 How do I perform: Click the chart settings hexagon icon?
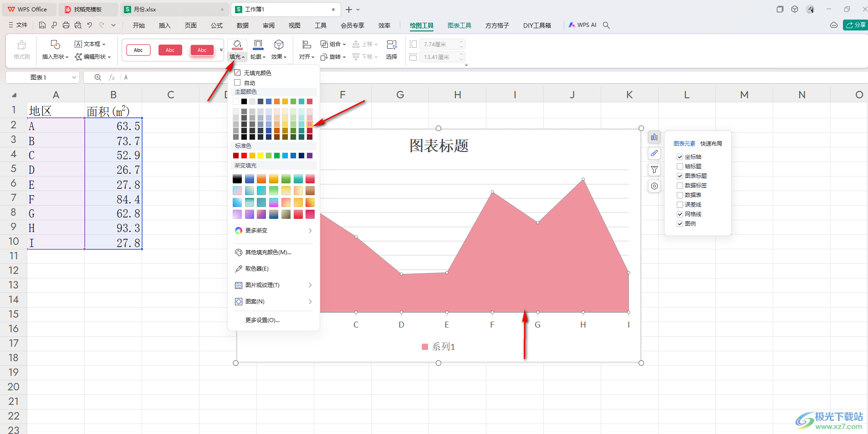tap(654, 186)
